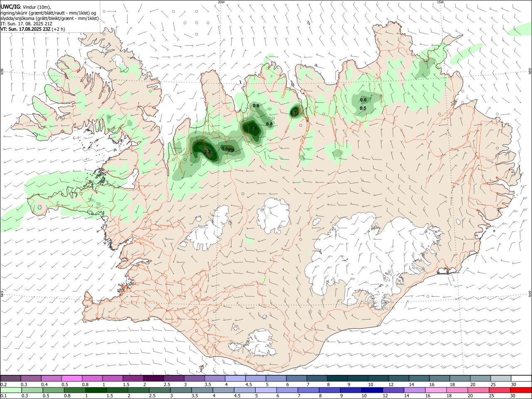Select the snow legend swatch starting at 0.2
Screen dimensions: 532x399
point(10,379)
